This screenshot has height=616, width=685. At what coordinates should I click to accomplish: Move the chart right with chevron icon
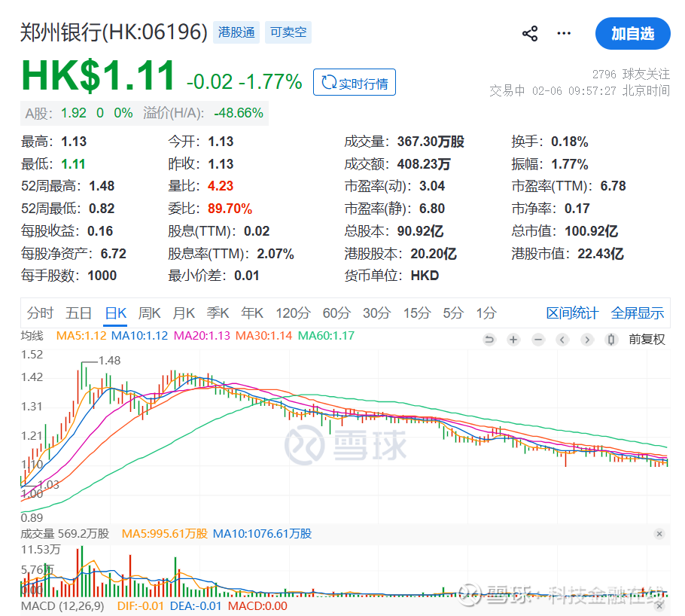(x=587, y=340)
